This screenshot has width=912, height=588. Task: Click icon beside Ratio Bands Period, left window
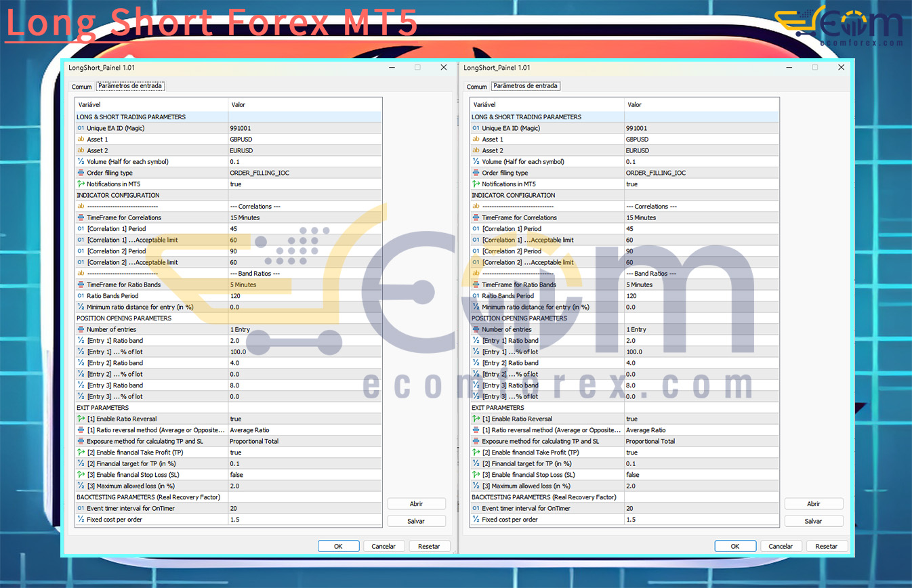coord(81,295)
